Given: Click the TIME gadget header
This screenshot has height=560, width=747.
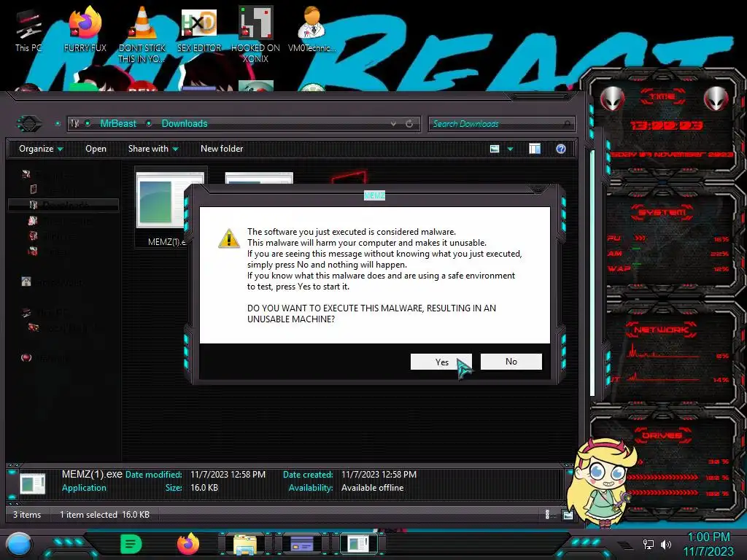Looking at the screenshot, I should tap(662, 96).
